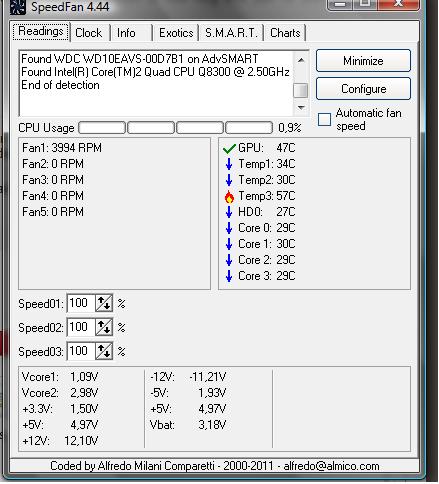
Task: Click the 'Vcore2: 2,98V' voltage reading
Action: (x=60, y=393)
